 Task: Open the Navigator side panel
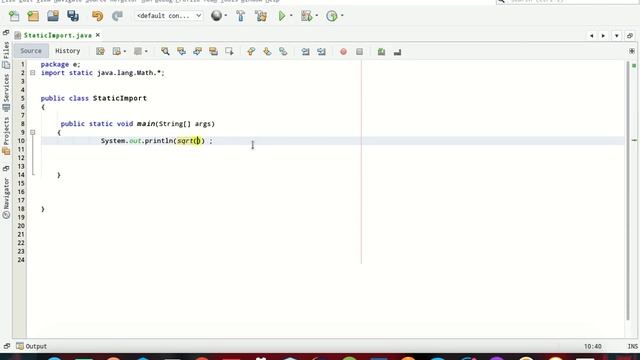click(x=6, y=198)
